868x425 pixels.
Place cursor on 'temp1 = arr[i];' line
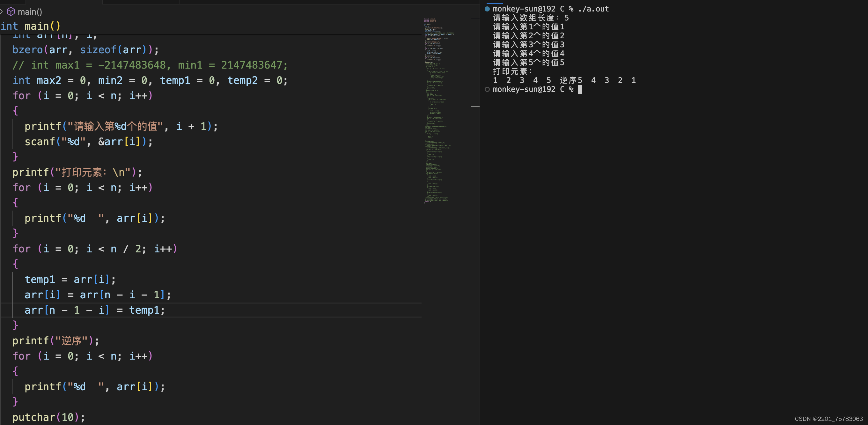[70, 280]
